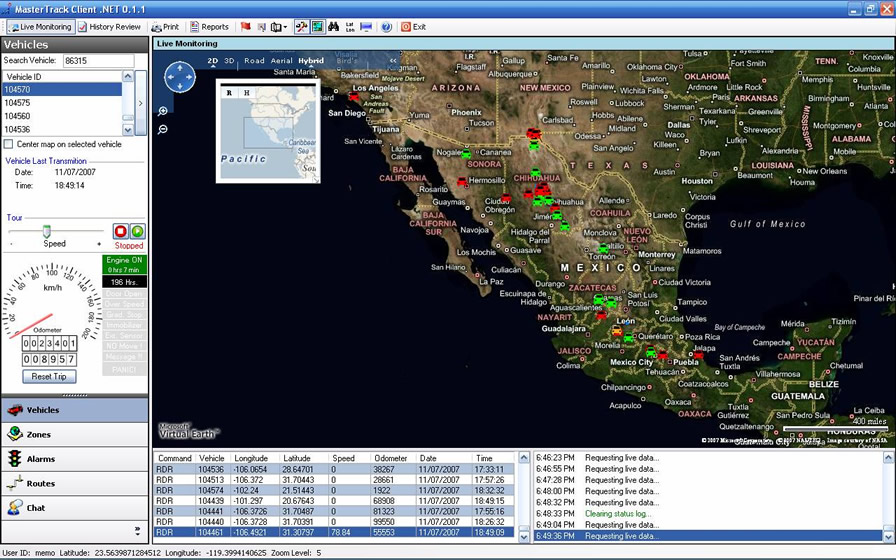Zoom out the map with minus magnifier
896x560 pixels.
[x=163, y=130]
